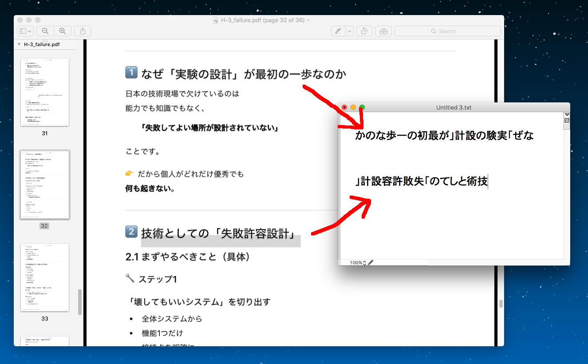The image size is (588, 364).
Task: Click the second text line in Untitled 3.txt
Action: [x=422, y=181]
